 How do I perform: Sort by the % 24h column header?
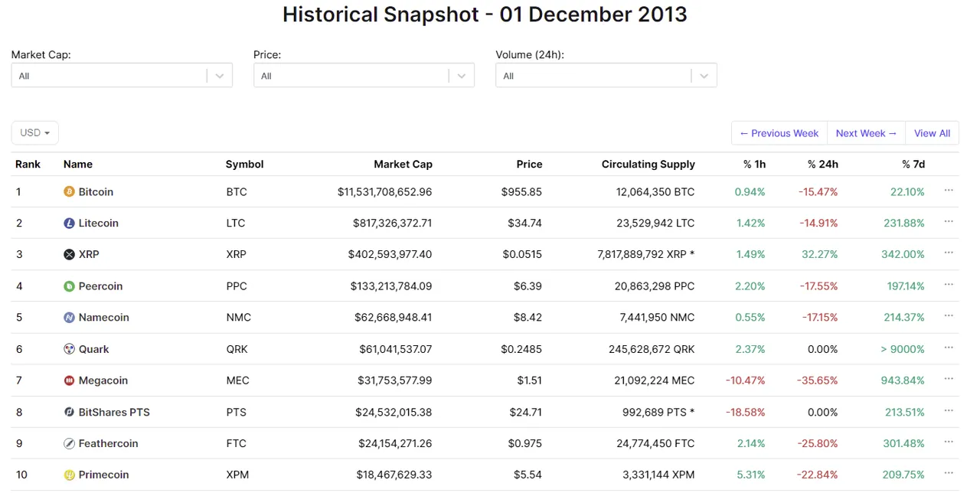click(823, 165)
